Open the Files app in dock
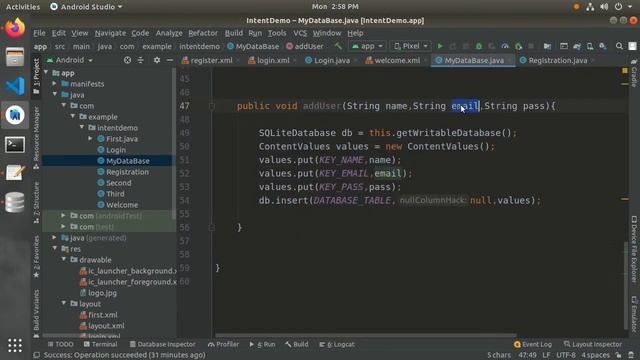Image resolution: width=640 pixels, height=360 pixels. (x=15, y=57)
